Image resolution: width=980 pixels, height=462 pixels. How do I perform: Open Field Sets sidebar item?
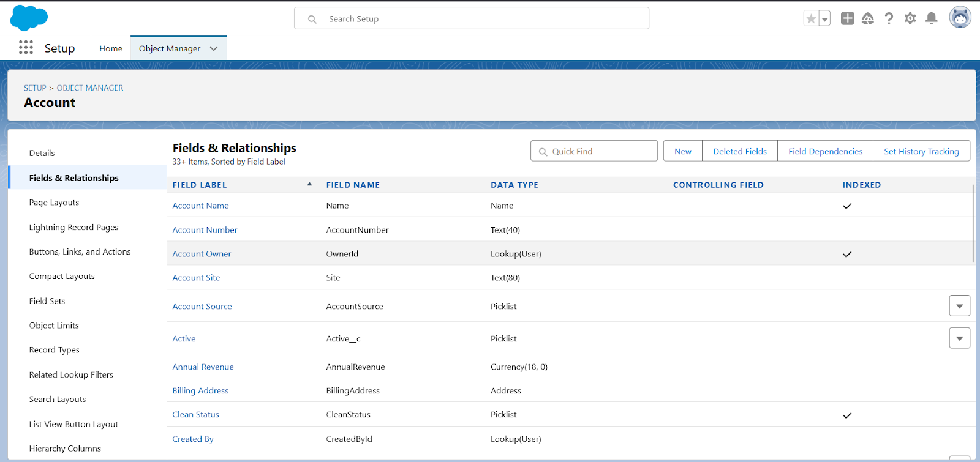coord(88,301)
